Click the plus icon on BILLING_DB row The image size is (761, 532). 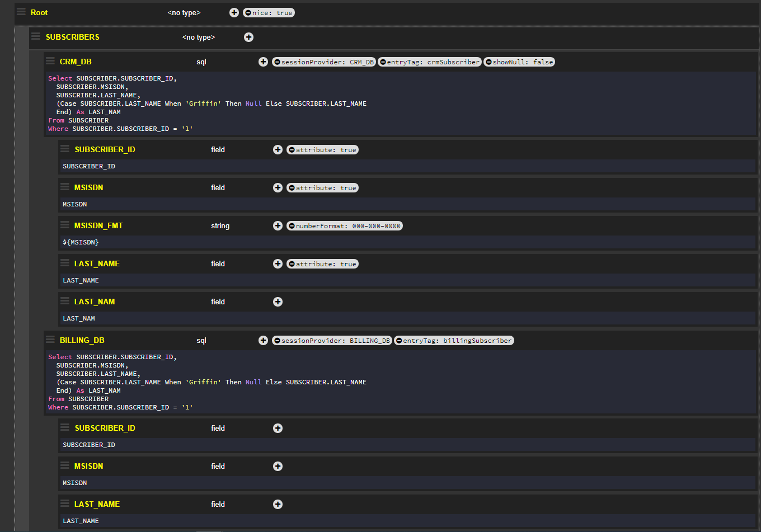point(263,340)
